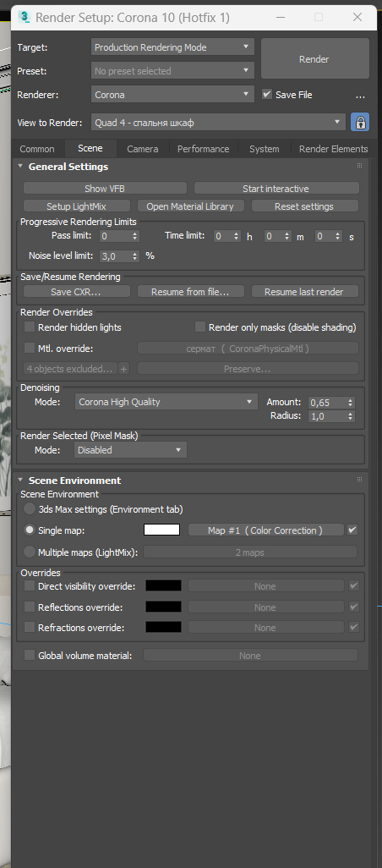
Task: Click the white Single map color swatch
Action: point(162,530)
